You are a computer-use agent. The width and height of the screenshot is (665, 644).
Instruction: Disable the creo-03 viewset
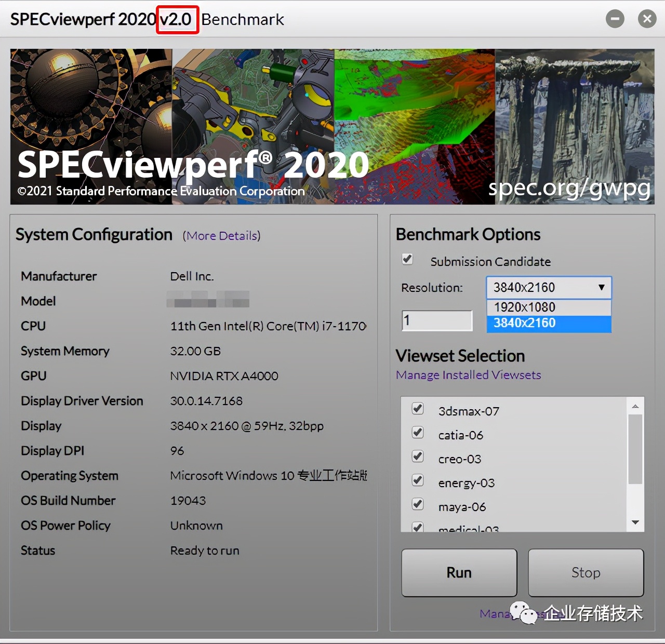(417, 456)
